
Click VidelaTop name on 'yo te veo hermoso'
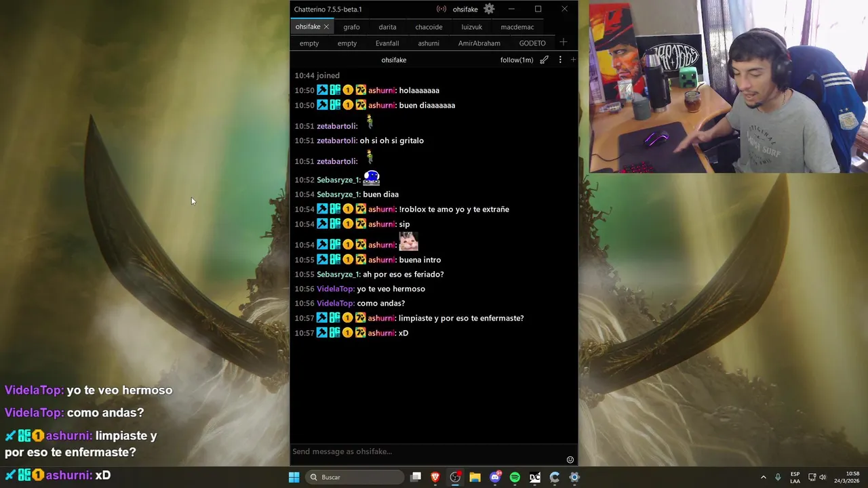point(336,289)
